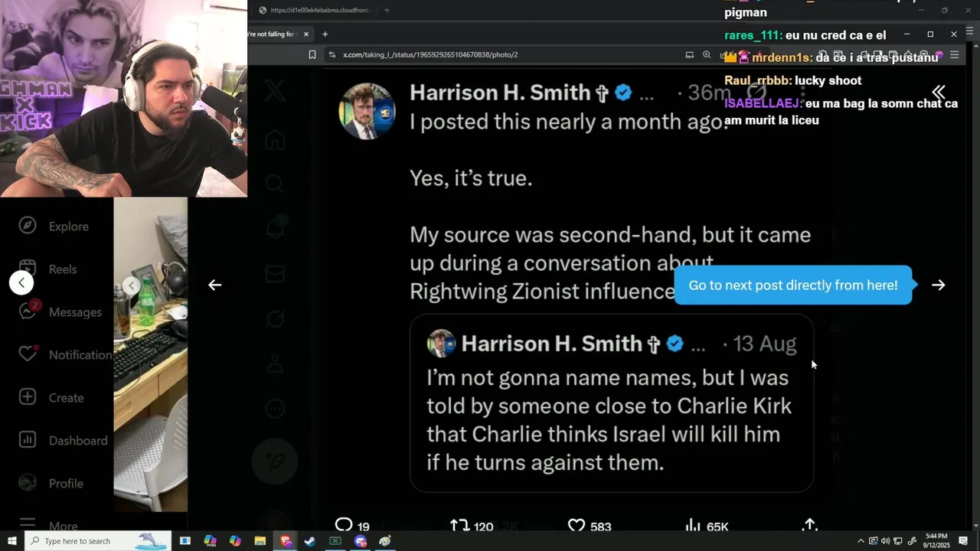Viewport: 980px width, 551px height.
Task: Share the post via upload icon
Action: click(x=809, y=525)
